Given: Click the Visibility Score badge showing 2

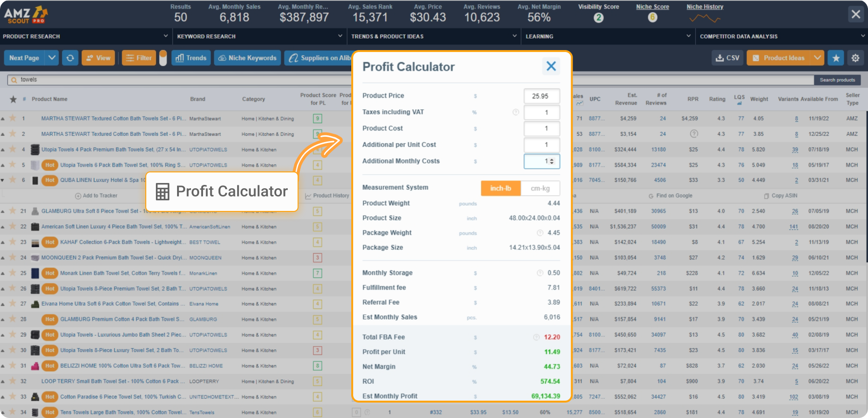Looking at the screenshot, I should coord(599,18).
